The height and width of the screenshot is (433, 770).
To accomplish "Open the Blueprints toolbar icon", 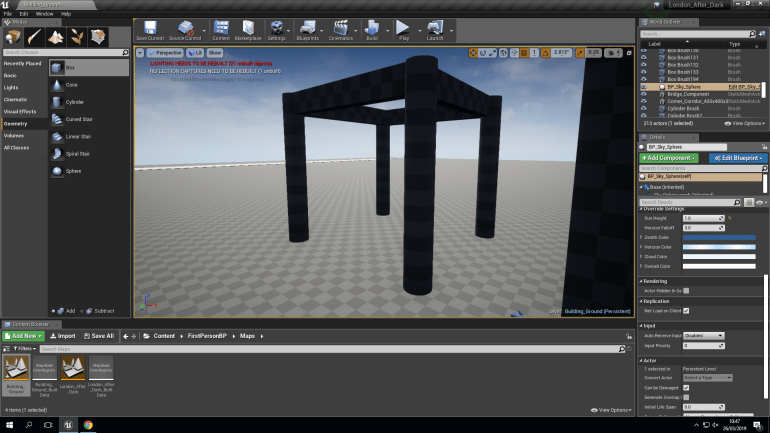I will pos(308,30).
